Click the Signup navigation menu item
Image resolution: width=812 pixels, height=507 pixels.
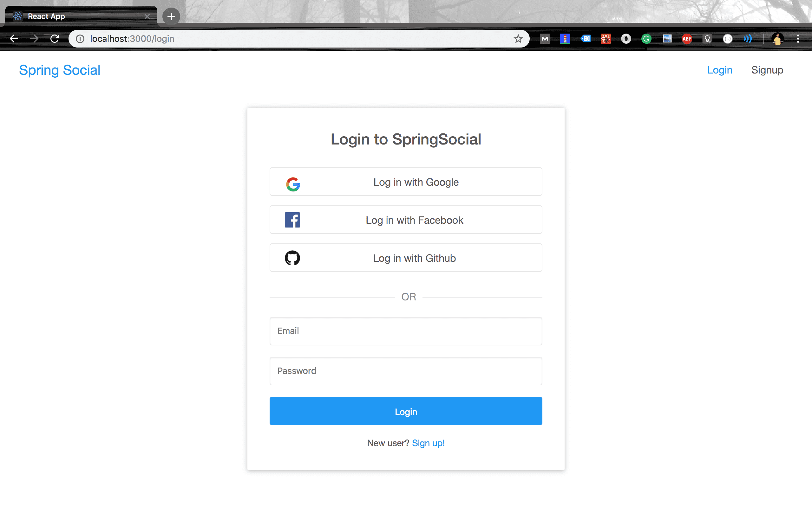tap(767, 70)
